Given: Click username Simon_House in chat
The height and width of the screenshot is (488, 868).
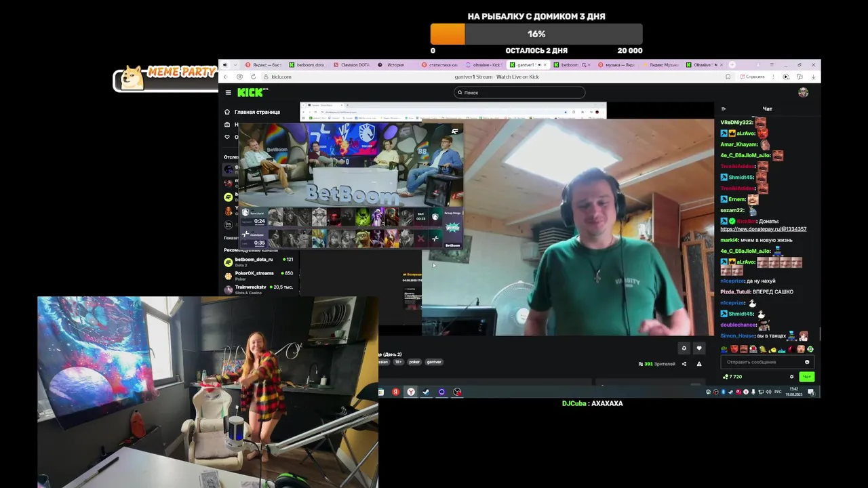Looking at the screenshot, I should point(737,336).
